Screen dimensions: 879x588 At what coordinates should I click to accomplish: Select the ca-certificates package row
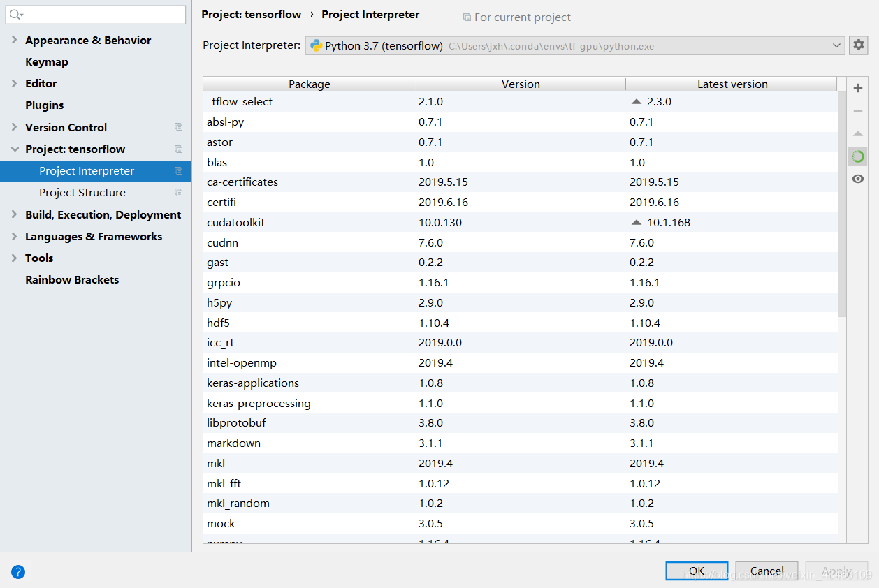coord(521,182)
